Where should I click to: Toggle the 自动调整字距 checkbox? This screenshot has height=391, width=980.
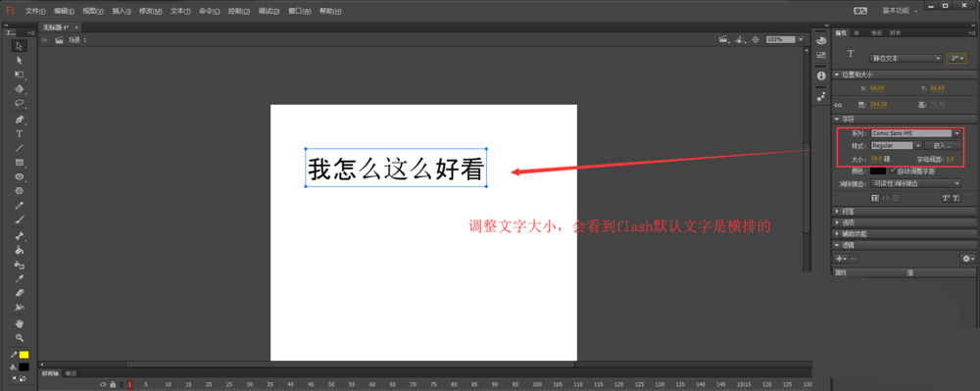point(893,171)
